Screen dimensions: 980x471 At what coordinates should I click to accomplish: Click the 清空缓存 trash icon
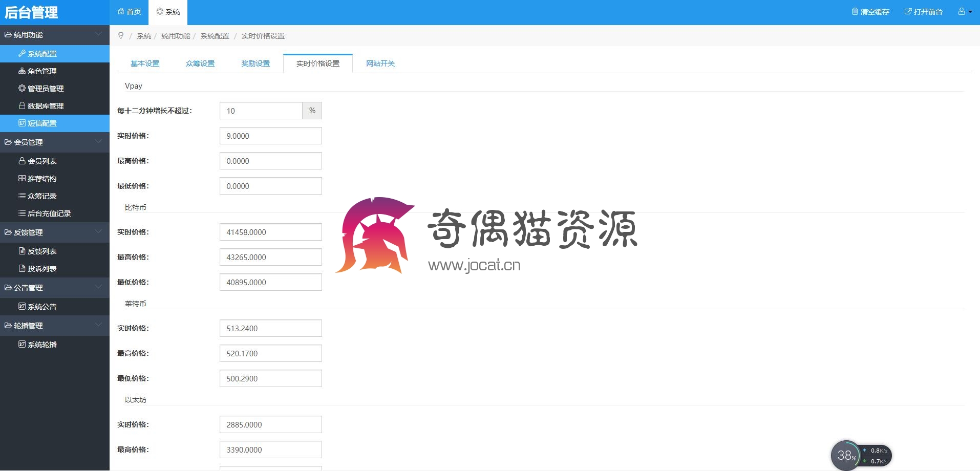pyautogui.click(x=855, y=11)
